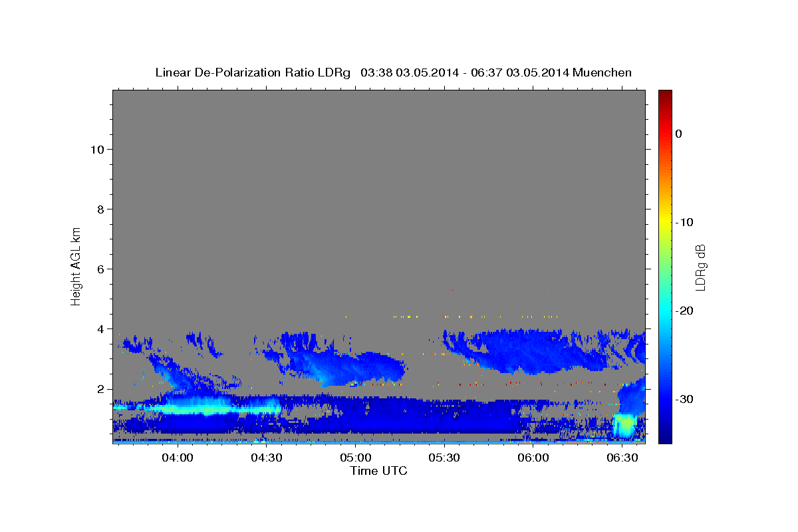Click the "LDRg dB" colorbar label
This screenshot has width=798, height=532.
click(700, 267)
